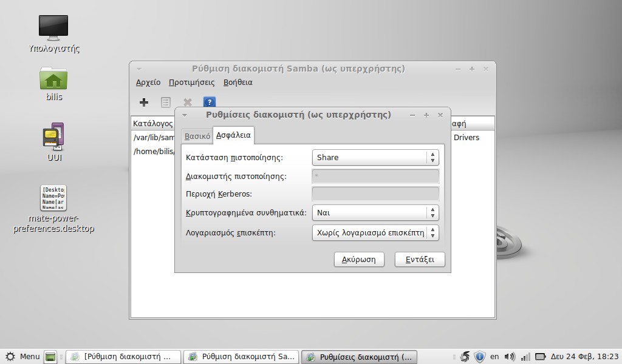Click the show desktop icon beside Menu

[x=50, y=357]
